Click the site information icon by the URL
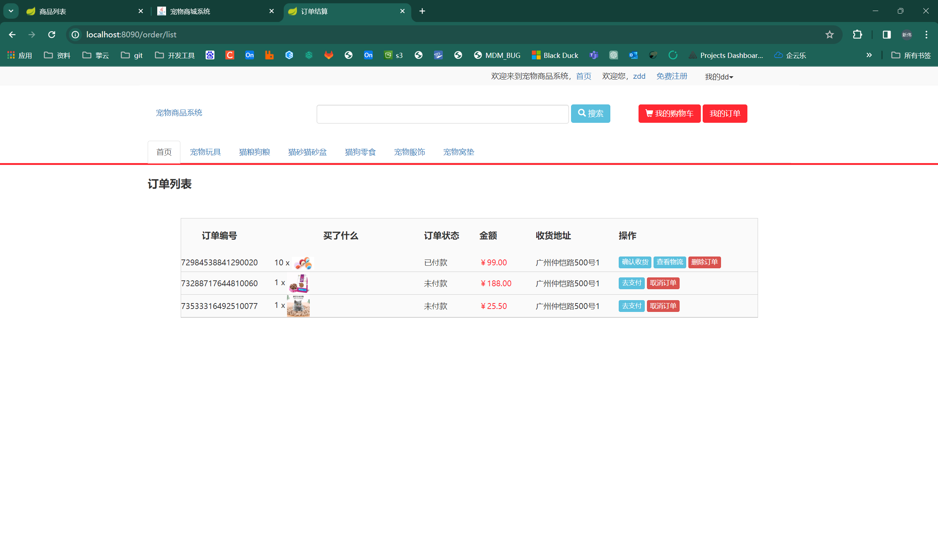The width and height of the screenshot is (938, 560). tap(76, 35)
